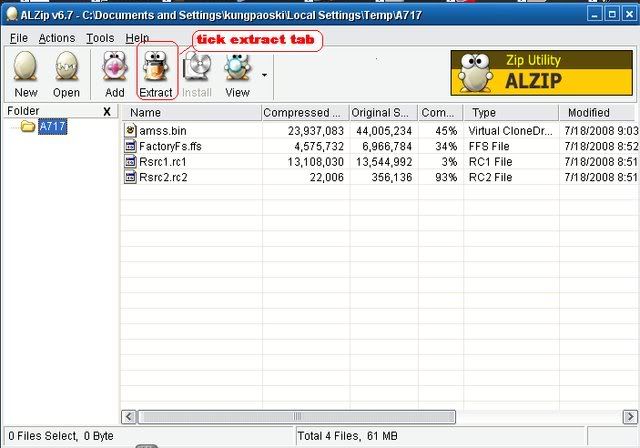Open the Actions menu
The image size is (640, 448).
coord(57,38)
